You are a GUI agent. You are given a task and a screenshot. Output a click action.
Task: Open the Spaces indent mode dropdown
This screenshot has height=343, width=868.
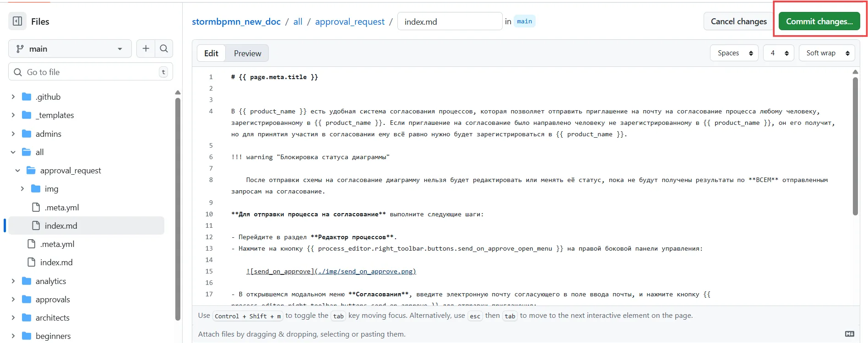pos(734,53)
